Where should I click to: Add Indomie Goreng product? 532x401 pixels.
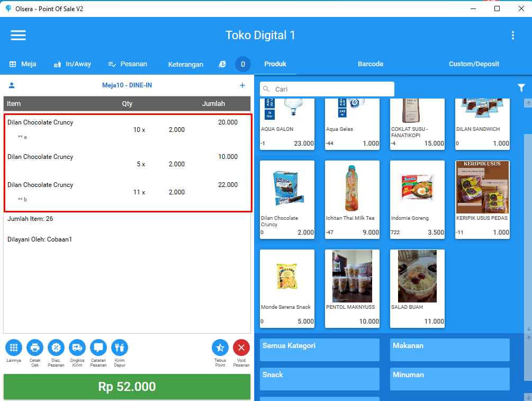417,200
